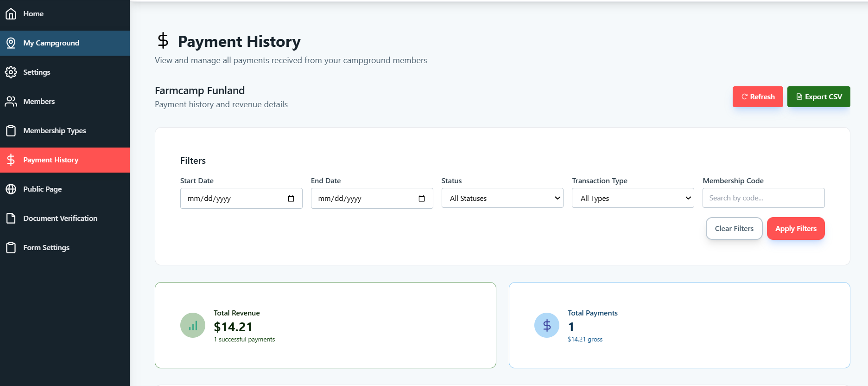
Task: Click the Total Payments dollar circle icon
Action: (547, 325)
